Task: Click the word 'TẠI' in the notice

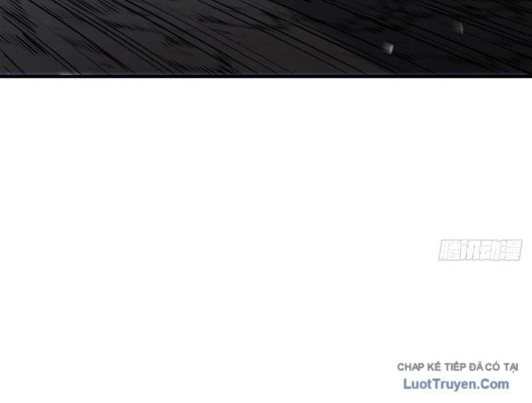Action: [511, 367]
